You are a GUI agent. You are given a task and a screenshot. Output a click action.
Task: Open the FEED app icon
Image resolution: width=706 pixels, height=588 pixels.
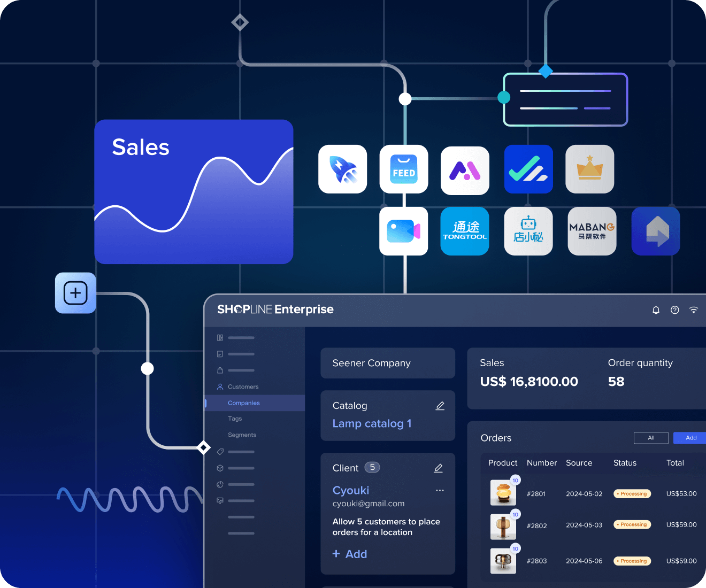pos(404,169)
